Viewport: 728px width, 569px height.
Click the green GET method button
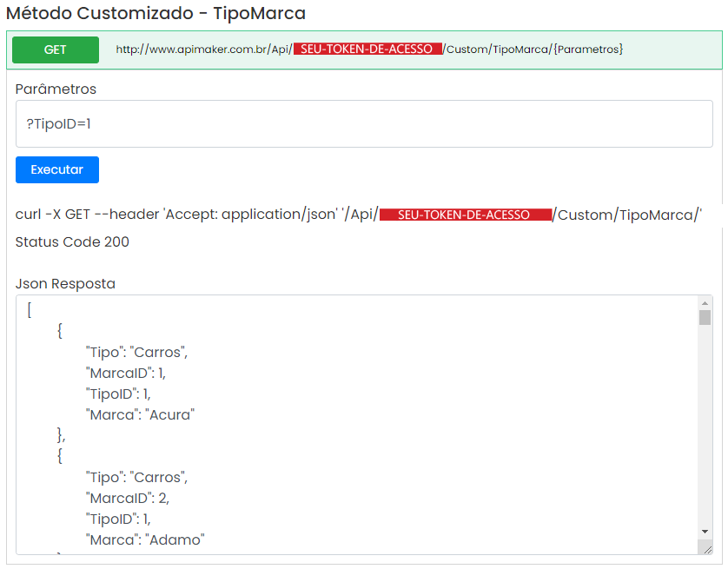point(56,50)
